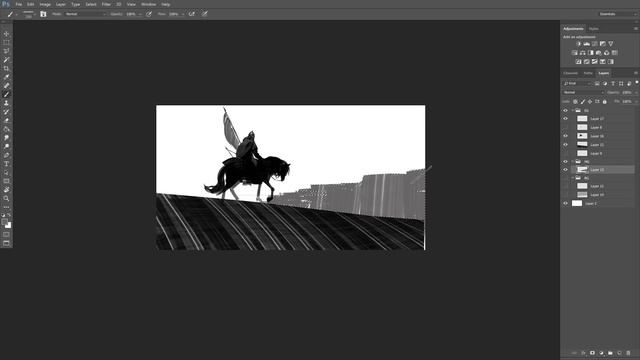Open the brush Mode dropdown

[85, 14]
